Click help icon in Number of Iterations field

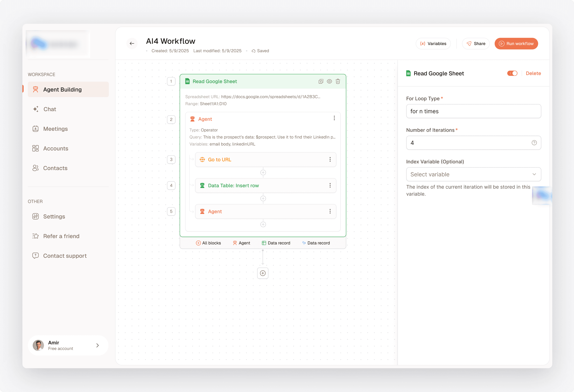pos(534,142)
